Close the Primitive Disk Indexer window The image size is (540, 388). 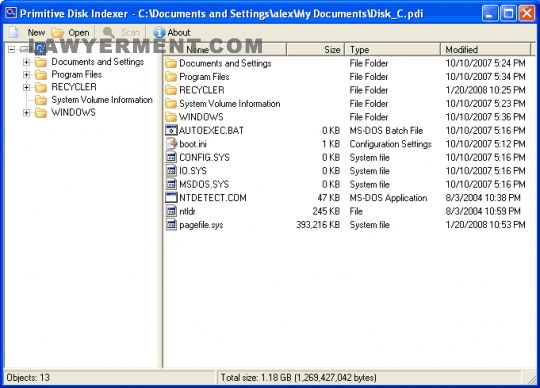527,13
